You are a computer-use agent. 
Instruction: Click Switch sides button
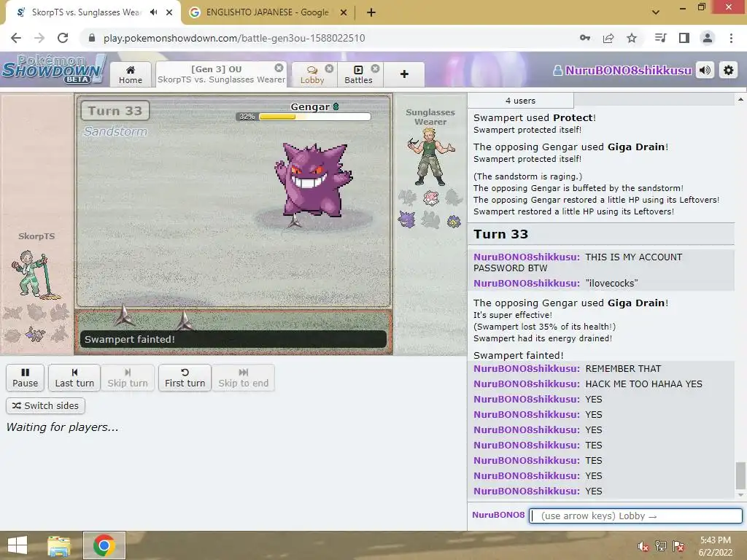(45, 405)
